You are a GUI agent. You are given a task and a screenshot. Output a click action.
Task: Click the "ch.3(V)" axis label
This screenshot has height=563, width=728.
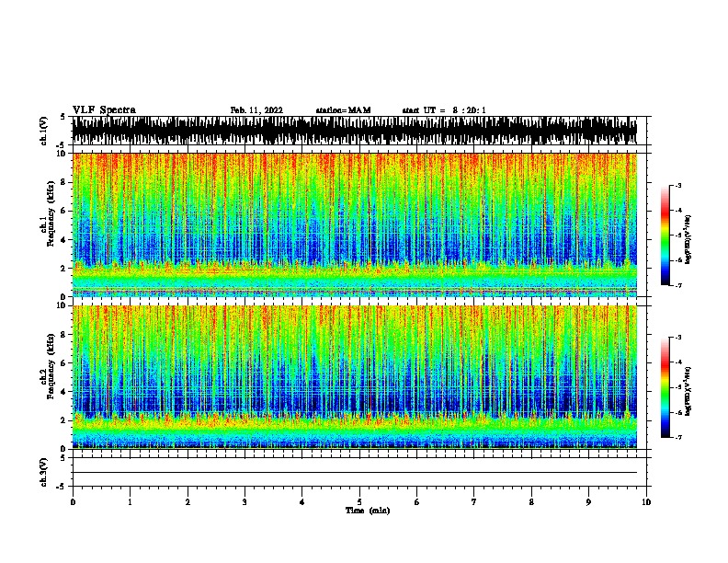(x=43, y=472)
